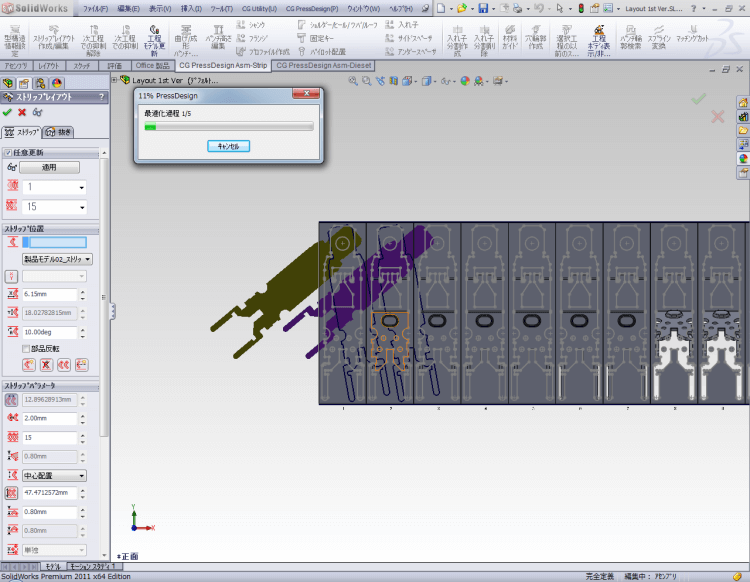Click the パイロット配置 tool
The image size is (750, 582).
[321, 52]
